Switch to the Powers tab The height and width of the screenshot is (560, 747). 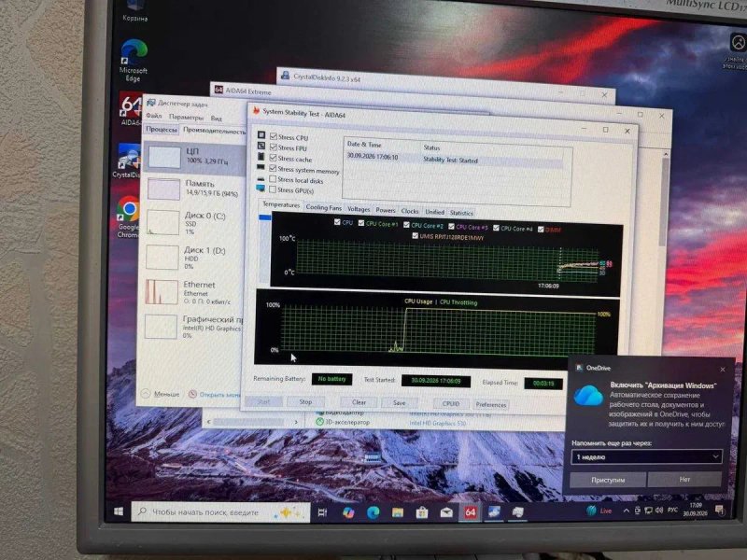[386, 210]
